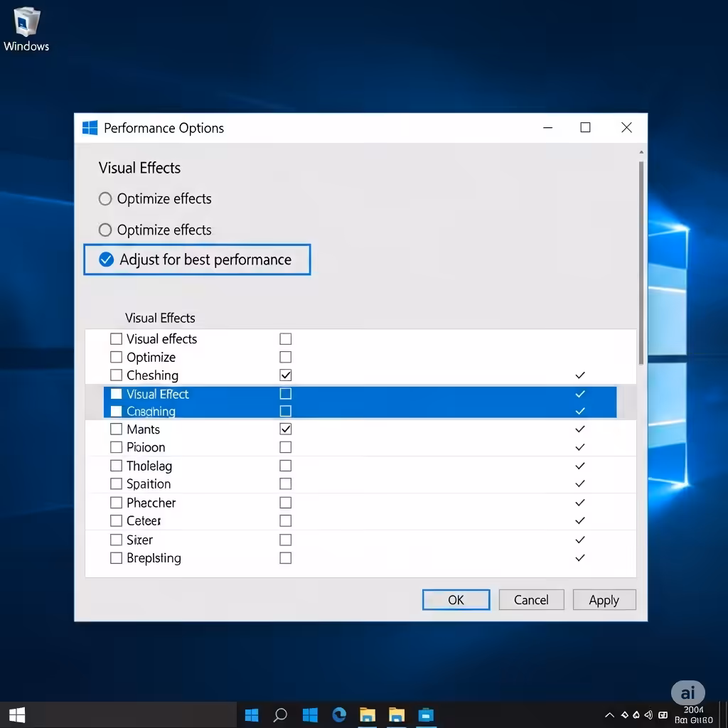Open the volume speaker icon in the tray
Screen dimensions: 728x728
(x=648, y=715)
